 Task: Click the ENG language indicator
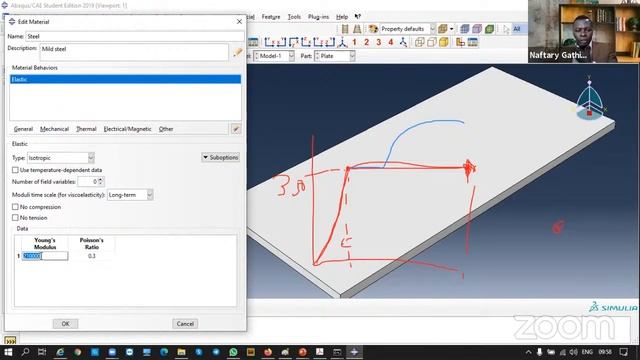[587, 352]
